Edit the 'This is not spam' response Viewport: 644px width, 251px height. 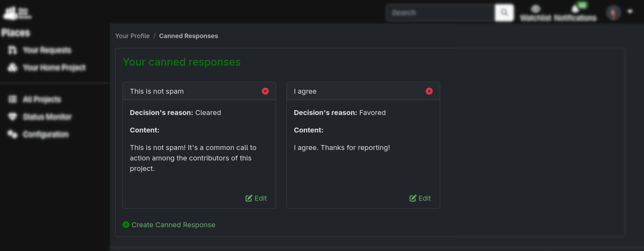coord(256,198)
